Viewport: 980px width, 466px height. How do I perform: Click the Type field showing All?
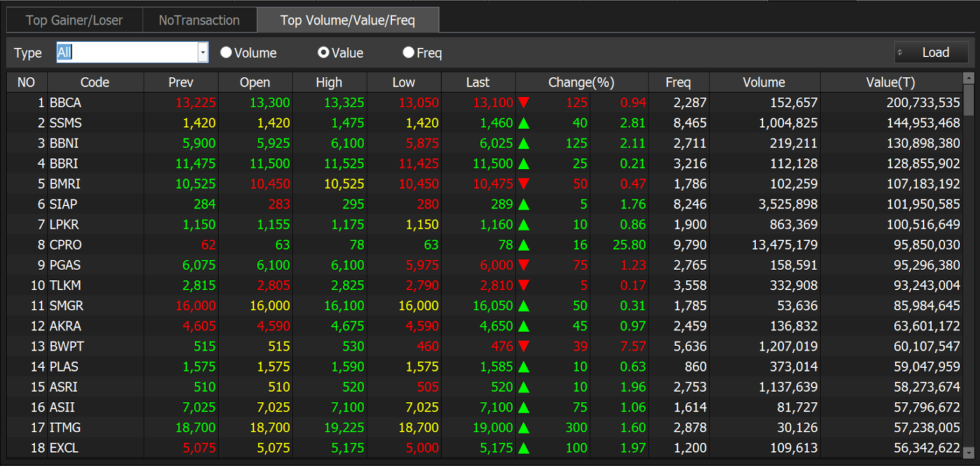coord(127,53)
